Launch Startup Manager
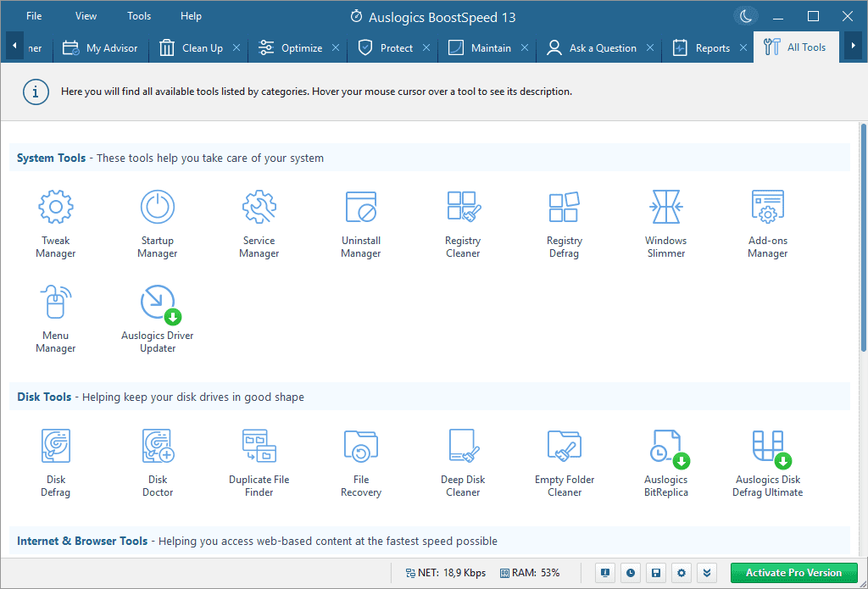 (157, 224)
